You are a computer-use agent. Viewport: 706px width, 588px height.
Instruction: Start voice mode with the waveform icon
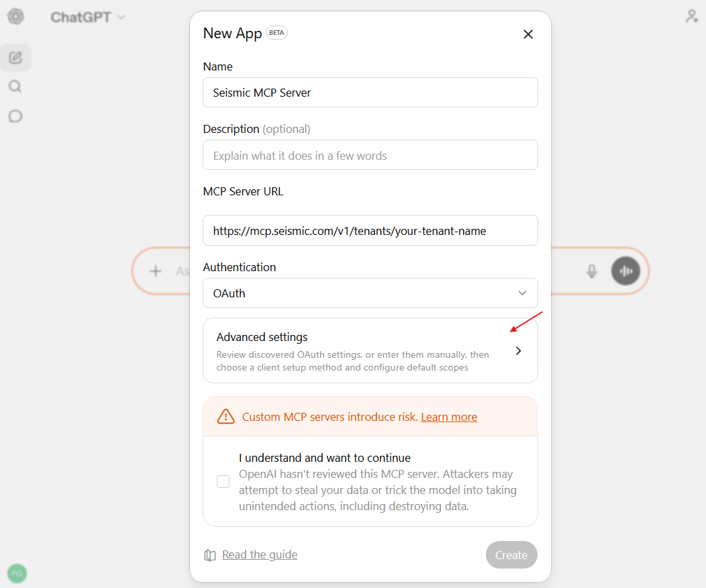(x=625, y=271)
